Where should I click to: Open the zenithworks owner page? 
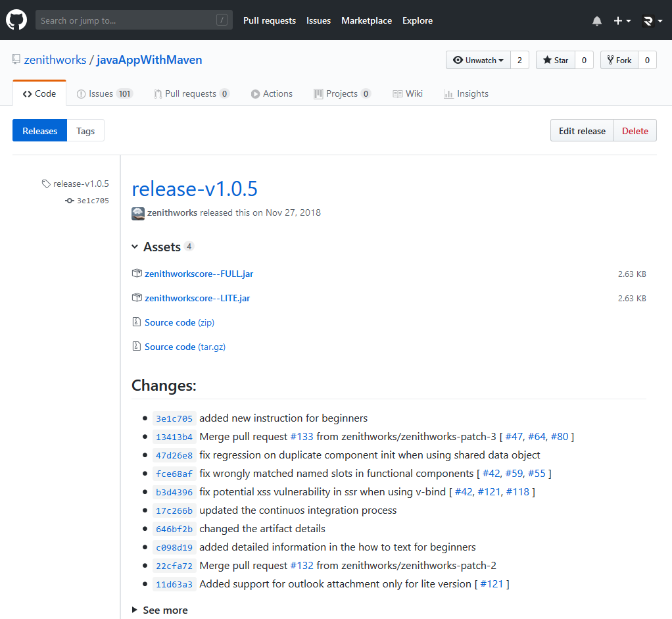(55, 60)
